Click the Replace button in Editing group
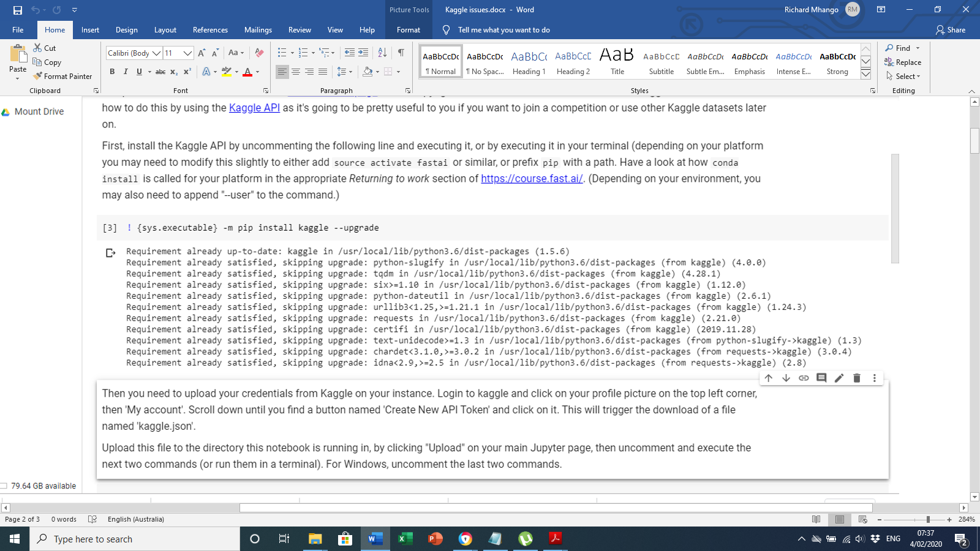Image resolution: width=980 pixels, height=551 pixels. click(903, 62)
